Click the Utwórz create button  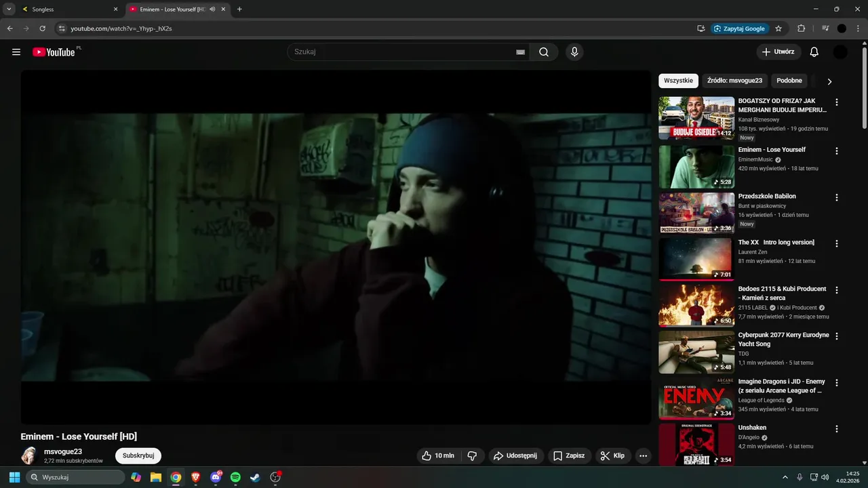(778, 52)
